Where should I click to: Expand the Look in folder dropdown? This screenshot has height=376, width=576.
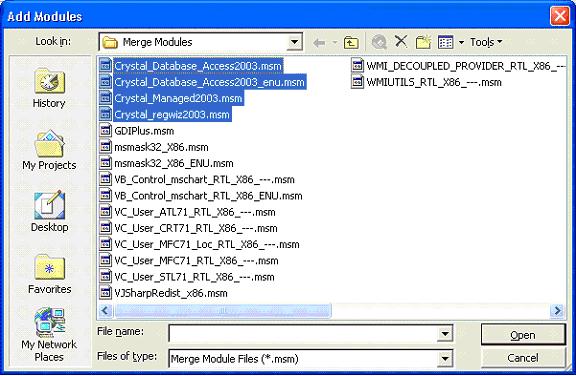(294, 42)
